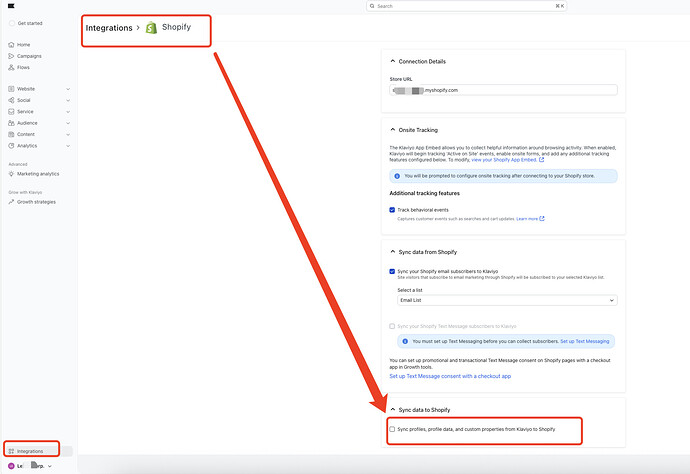
Task: Click the Integrations icon at sidebar bottom
Action: click(11, 451)
